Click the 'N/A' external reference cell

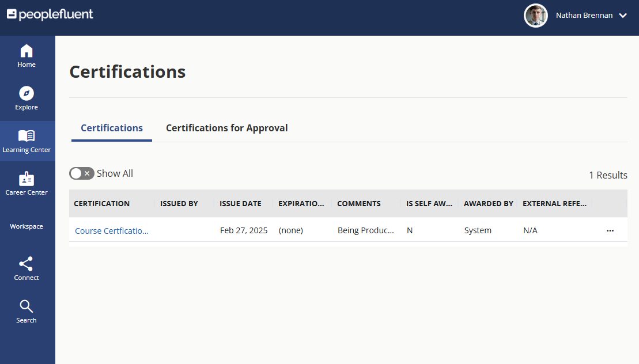(x=530, y=230)
